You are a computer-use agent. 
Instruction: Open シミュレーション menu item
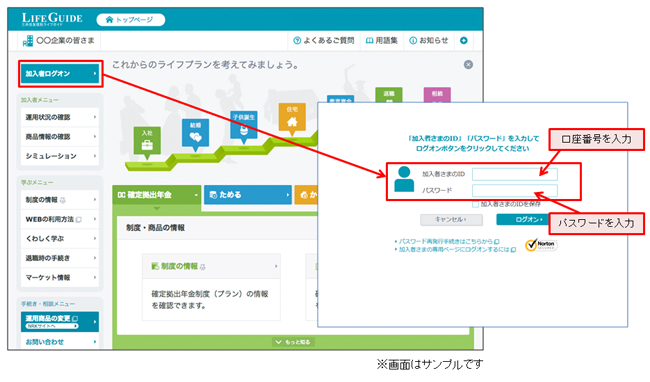click(60, 156)
